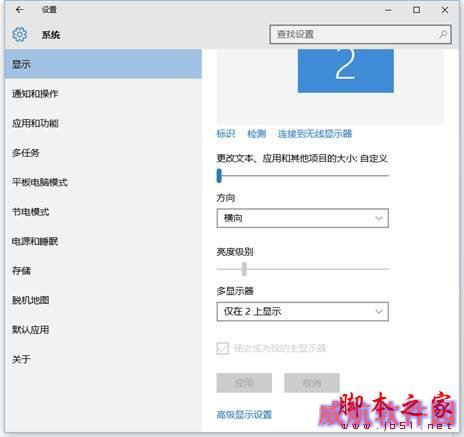Image resolution: width=464 pixels, height=437 pixels.
Task: Click the minimize window icon
Action: (388, 10)
